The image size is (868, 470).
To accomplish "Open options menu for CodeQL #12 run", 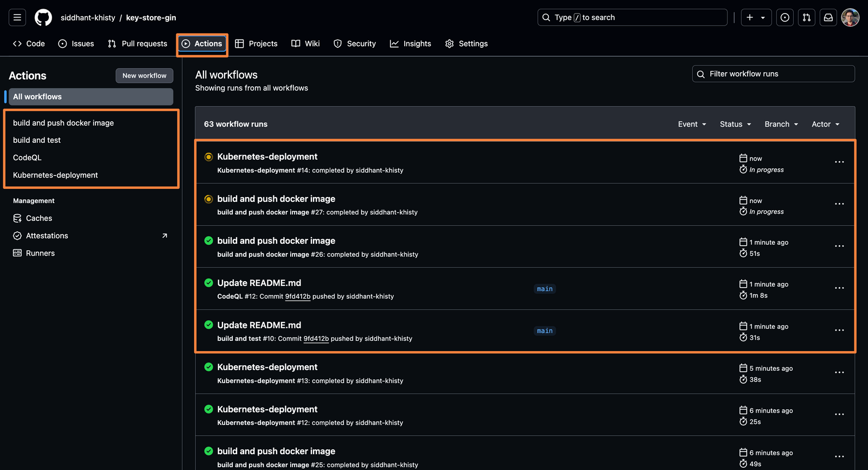I will pos(839,288).
